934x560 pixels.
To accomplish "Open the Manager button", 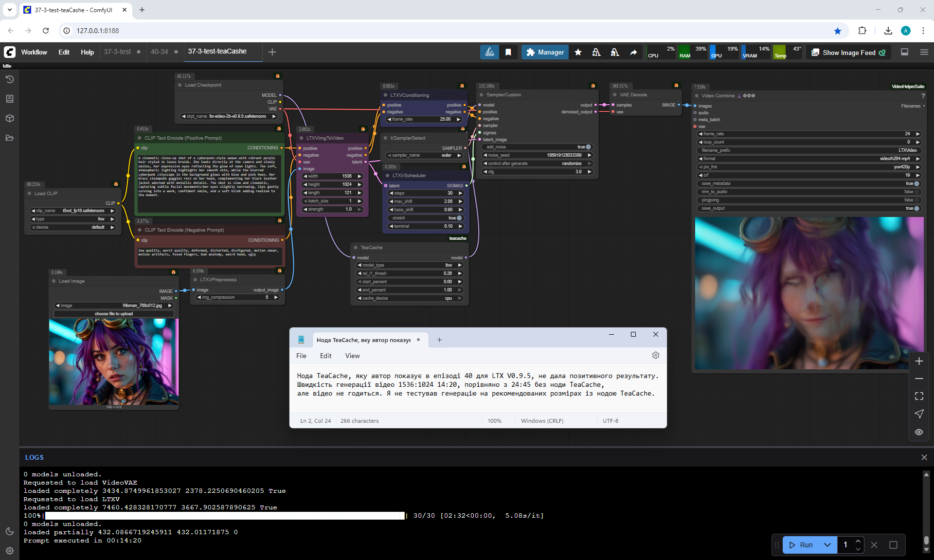I will point(545,52).
